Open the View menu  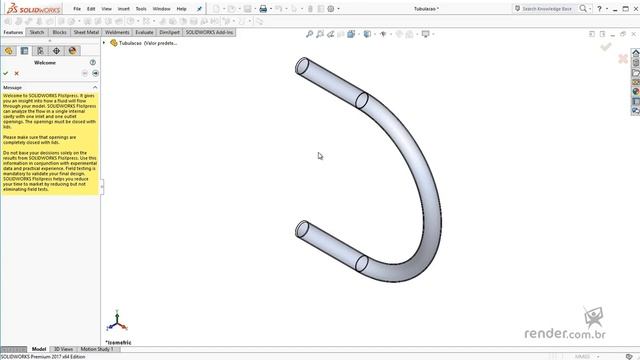pos(106,9)
